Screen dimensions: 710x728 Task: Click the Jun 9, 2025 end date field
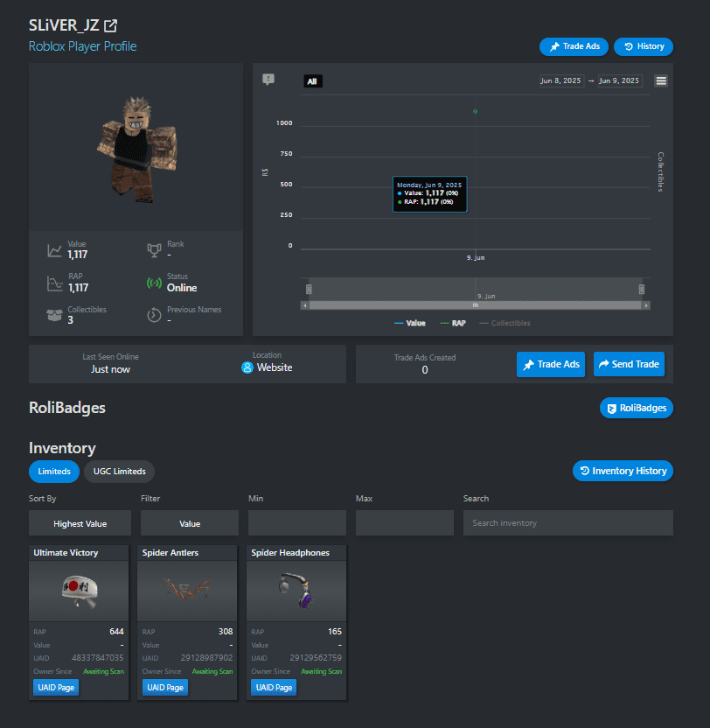620,80
